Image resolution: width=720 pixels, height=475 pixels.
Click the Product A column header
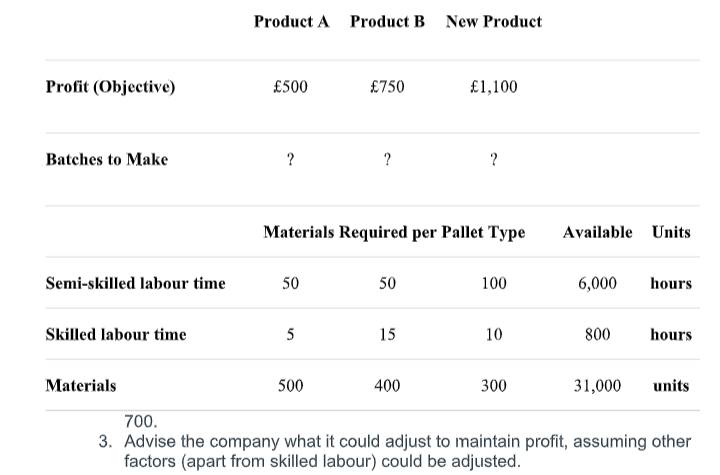pyautogui.click(x=292, y=22)
